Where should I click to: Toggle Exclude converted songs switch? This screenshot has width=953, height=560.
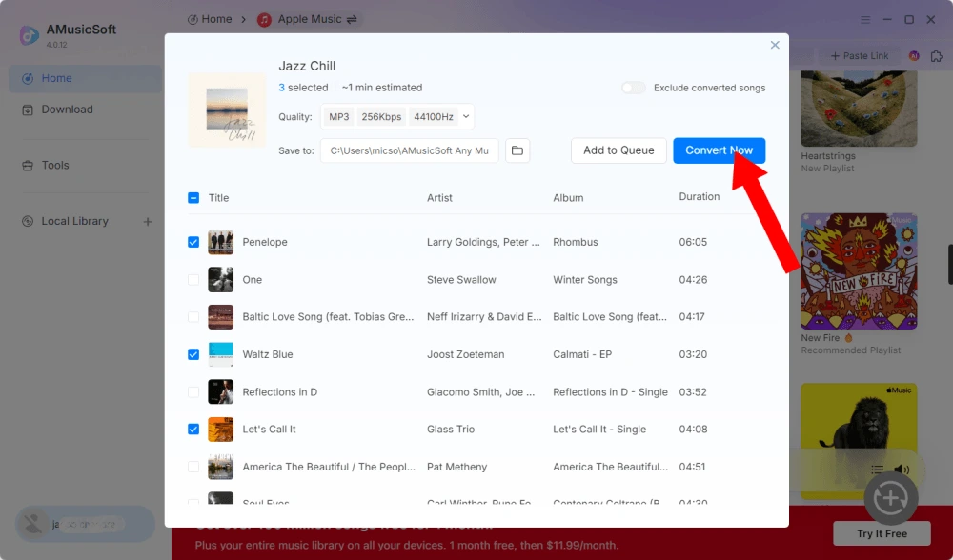pos(633,88)
